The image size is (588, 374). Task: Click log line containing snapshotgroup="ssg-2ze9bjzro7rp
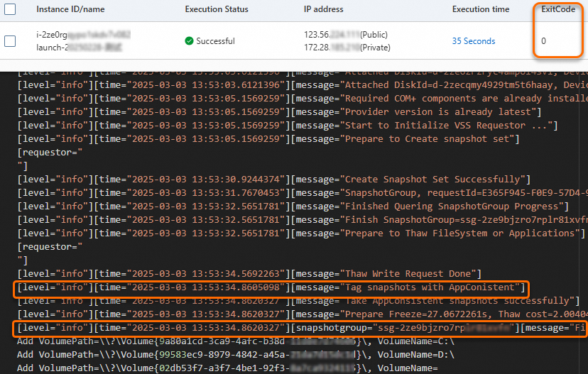tap(303, 328)
